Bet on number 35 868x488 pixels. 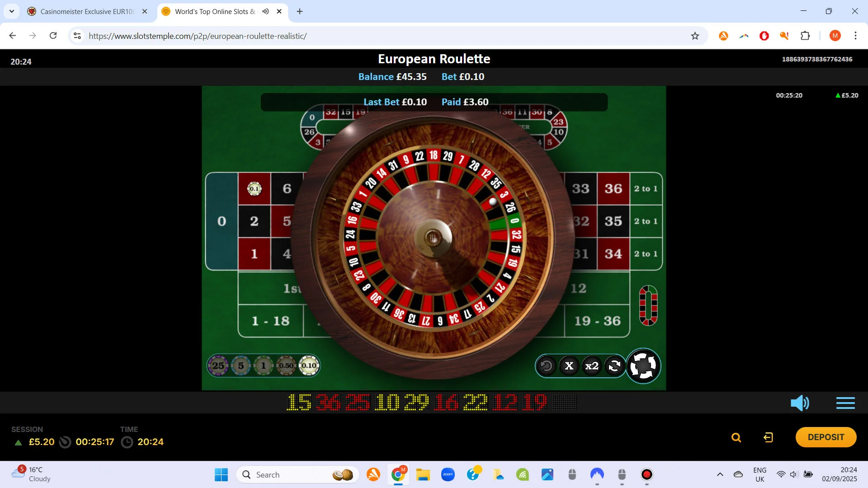tap(613, 221)
